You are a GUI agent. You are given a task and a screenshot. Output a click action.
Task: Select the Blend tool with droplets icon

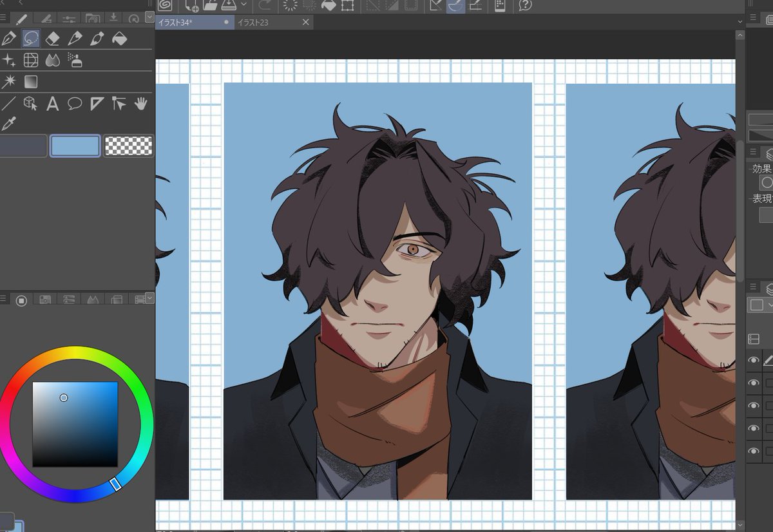pos(53,61)
